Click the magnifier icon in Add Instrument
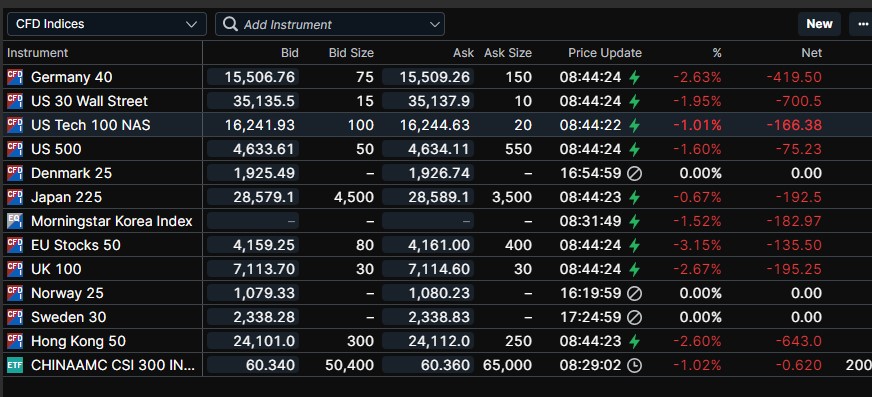This screenshot has height=397, width=872. 230,24
